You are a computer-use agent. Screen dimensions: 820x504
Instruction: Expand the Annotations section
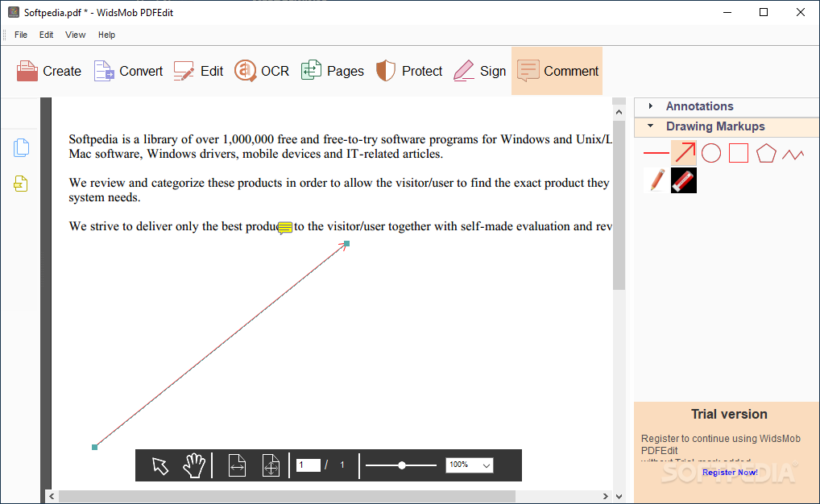click(651, 106)
